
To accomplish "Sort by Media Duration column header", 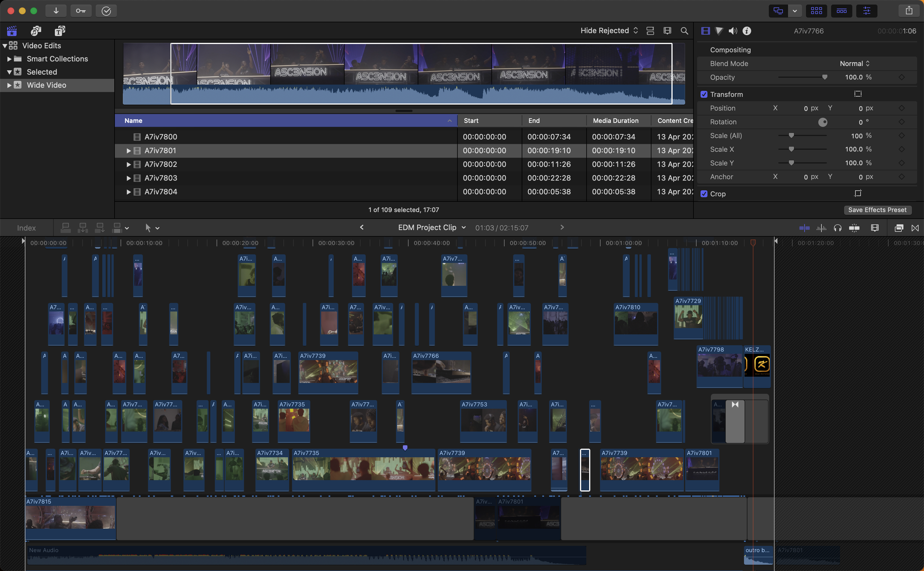I will [619, 121].
